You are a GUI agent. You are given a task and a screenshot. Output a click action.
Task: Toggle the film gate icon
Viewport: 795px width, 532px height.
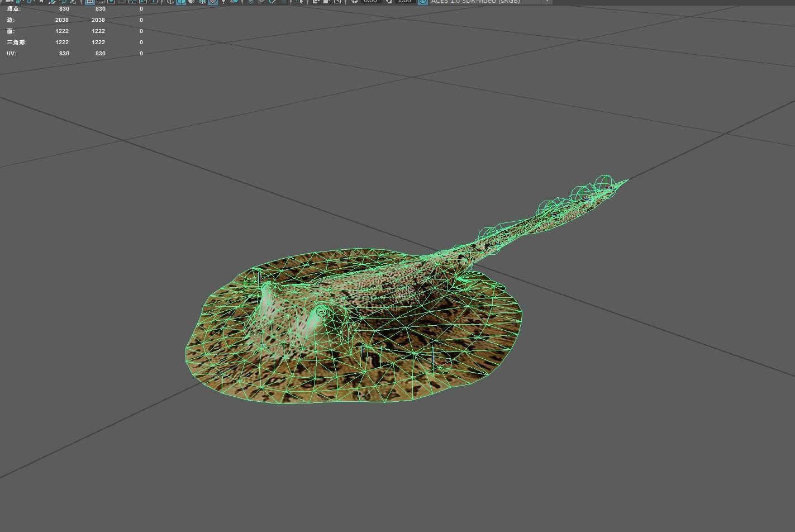point(100,2)
